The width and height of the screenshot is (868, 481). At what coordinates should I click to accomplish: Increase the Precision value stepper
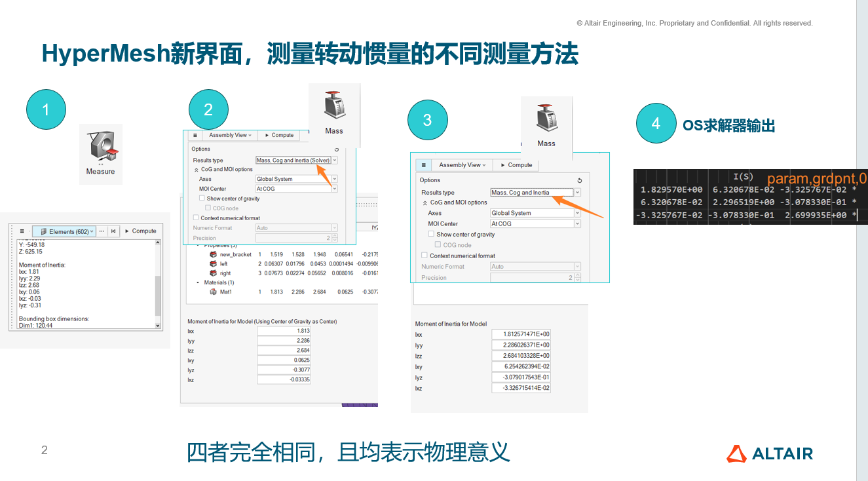click(335, 236)
